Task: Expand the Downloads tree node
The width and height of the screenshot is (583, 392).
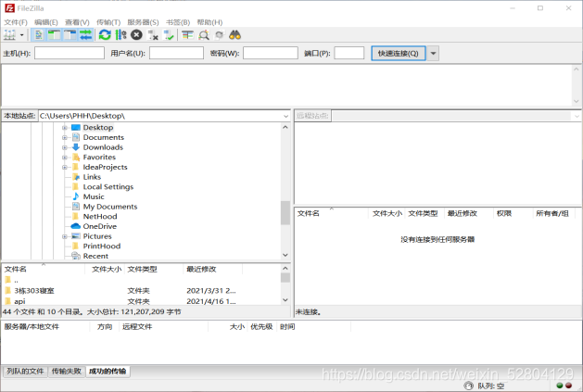Action: click(65, 147)
